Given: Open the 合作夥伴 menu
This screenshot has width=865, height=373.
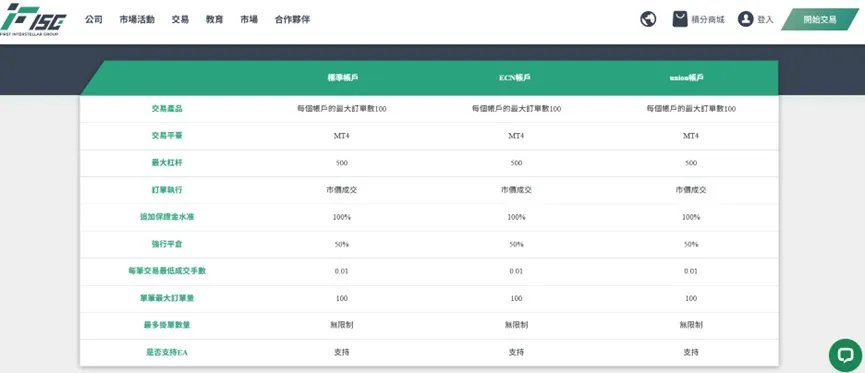Looking at the screenshot, I should (292, 19).
